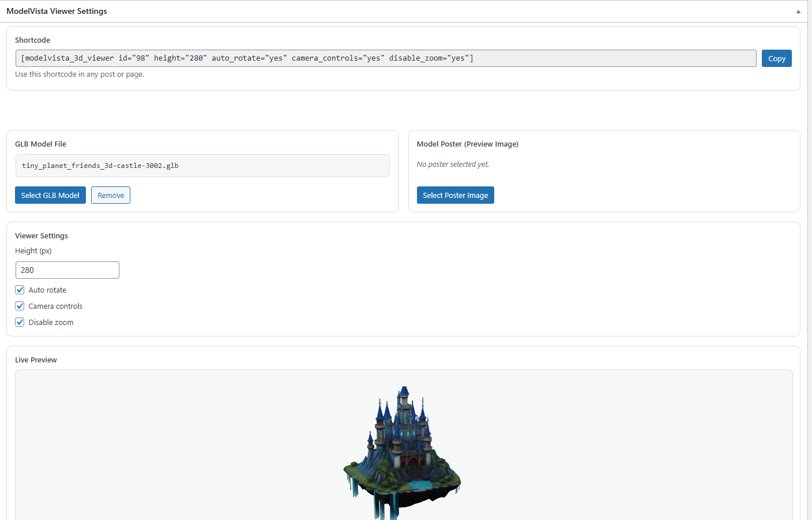This screenshot has width=812, height=520.
Task: Click the Disable zoom label text
Action: point(51,322)
